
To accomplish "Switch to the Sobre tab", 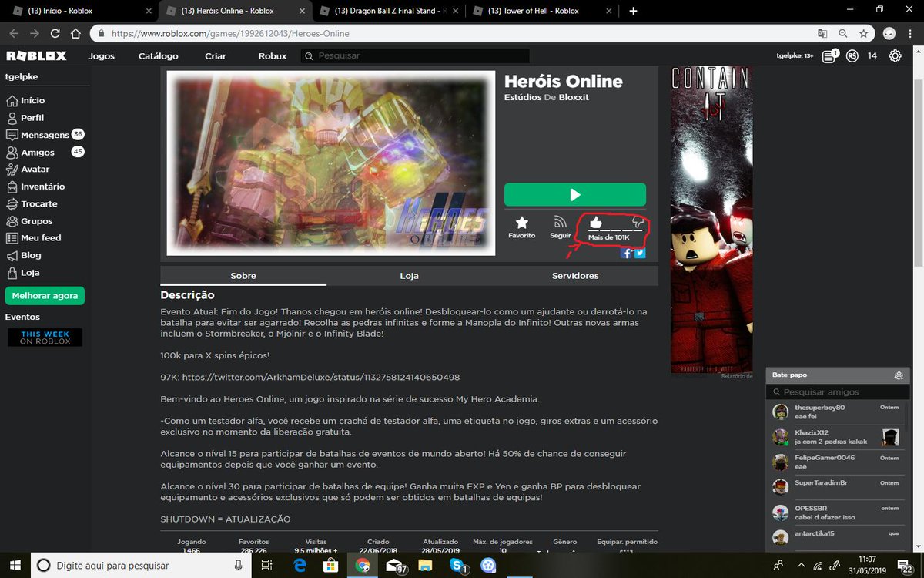I will (243, 276).
